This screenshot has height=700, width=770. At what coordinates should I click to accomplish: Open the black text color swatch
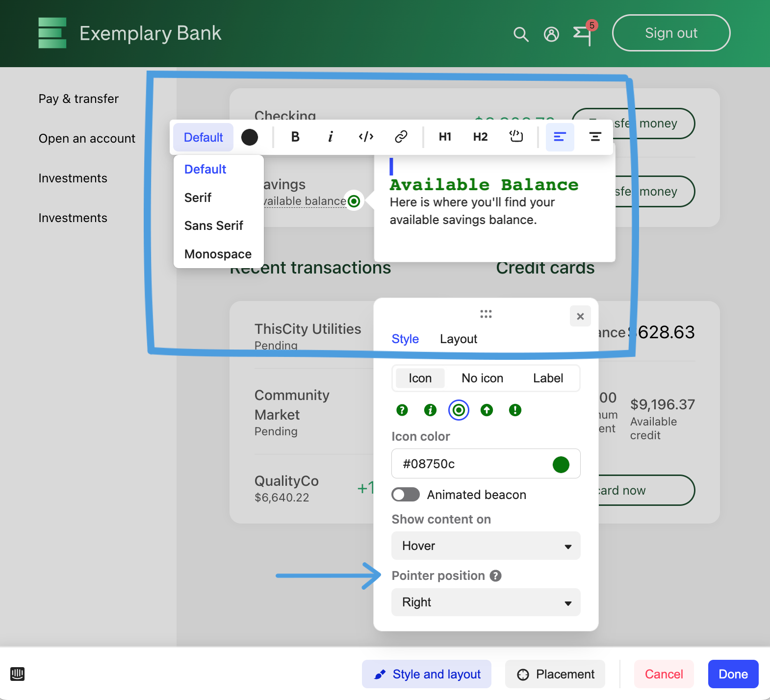click(250, 137)
